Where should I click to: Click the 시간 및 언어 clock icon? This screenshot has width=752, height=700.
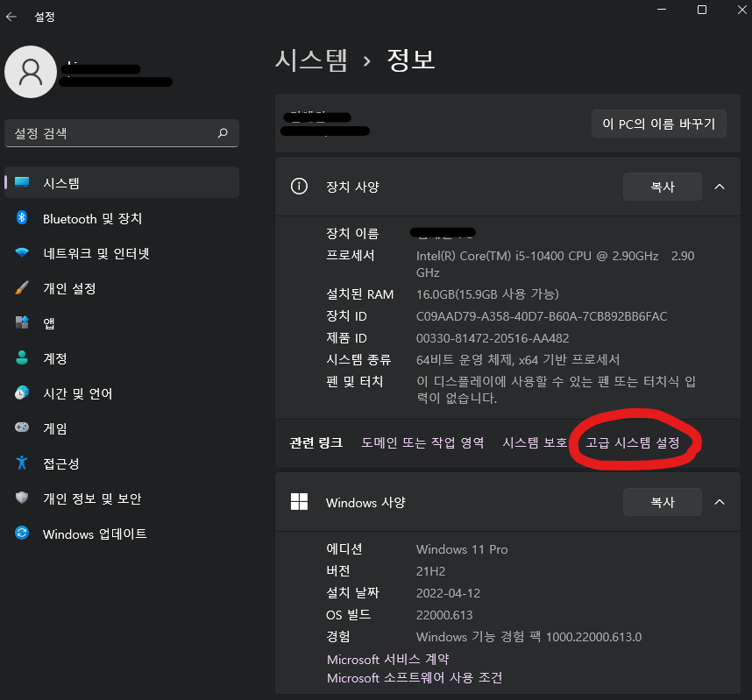[x=22, y=392]
